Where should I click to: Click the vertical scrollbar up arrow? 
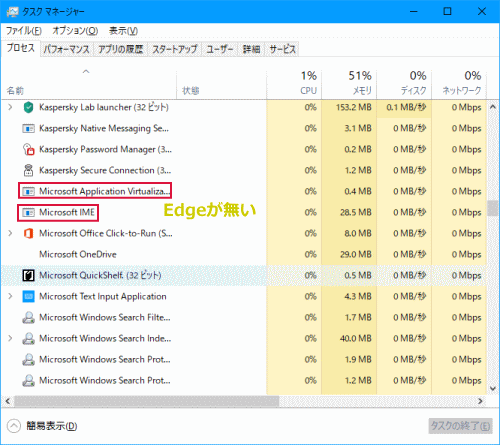[493, 107]
